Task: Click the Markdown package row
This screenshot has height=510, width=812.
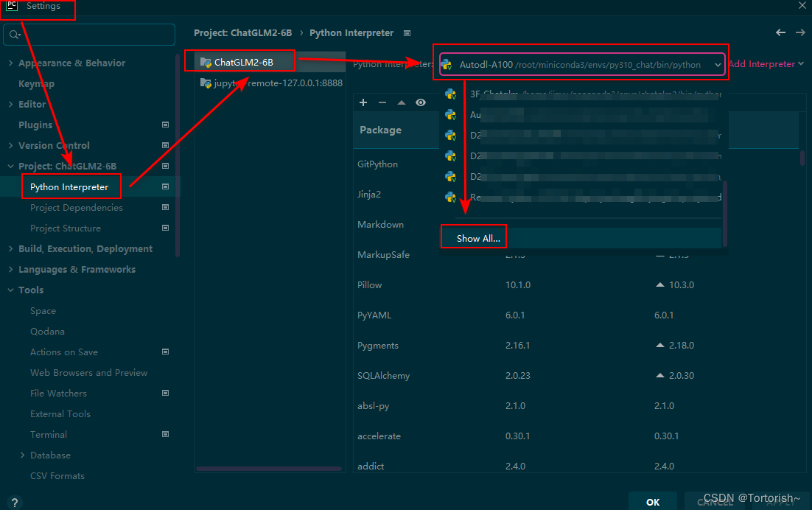Action: click(x=381, y=224)
